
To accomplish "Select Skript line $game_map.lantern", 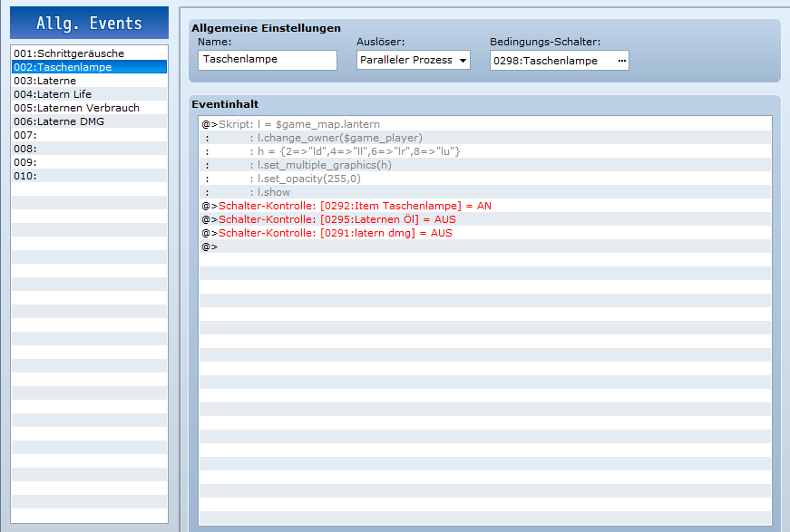I will (x=485, y=124).
